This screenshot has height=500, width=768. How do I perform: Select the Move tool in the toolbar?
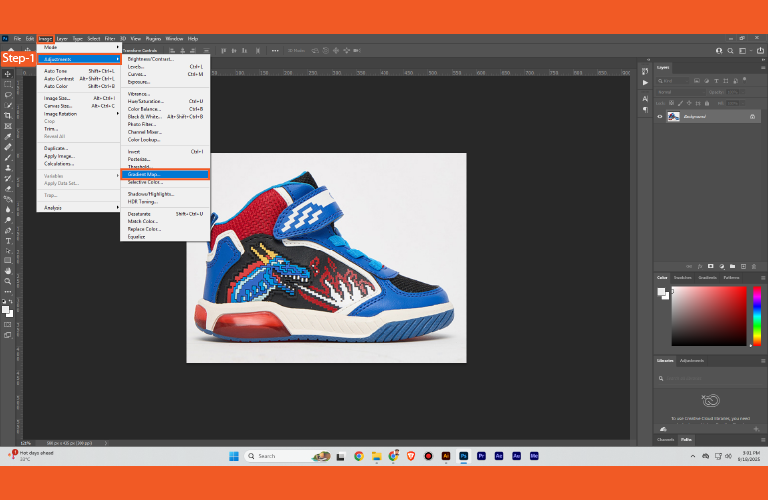coord(8,74)
